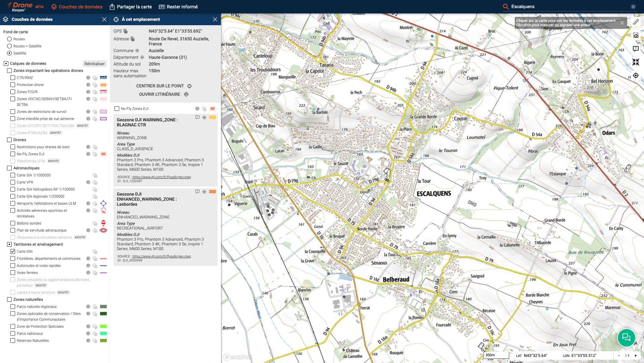Toggle Aéronautiques group
The image size is (644, 363).
(x=9, y=168)
